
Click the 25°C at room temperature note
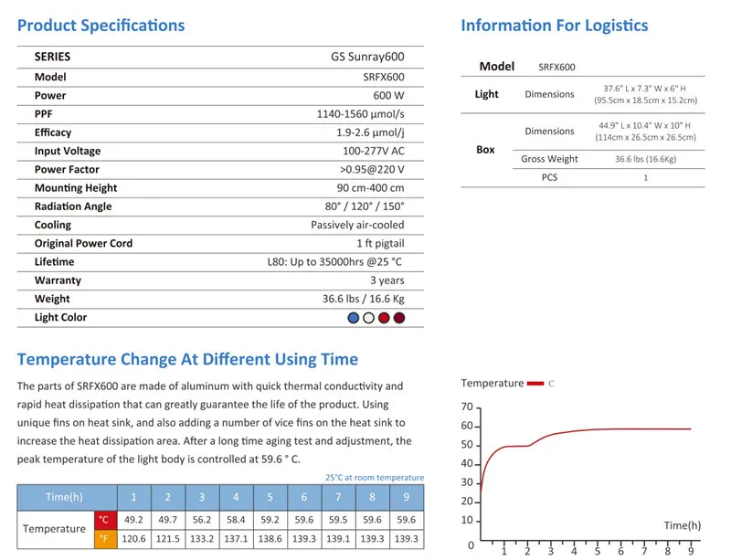(374, 478)
